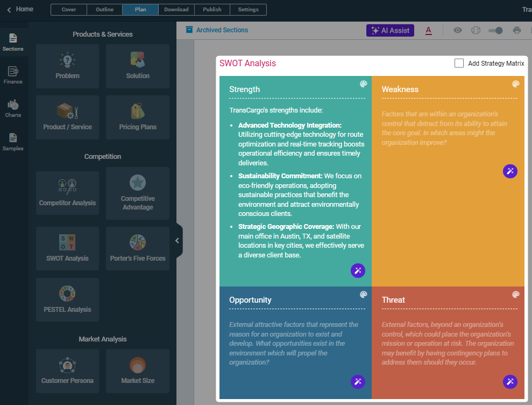Click the Home link

coord(24,9)
